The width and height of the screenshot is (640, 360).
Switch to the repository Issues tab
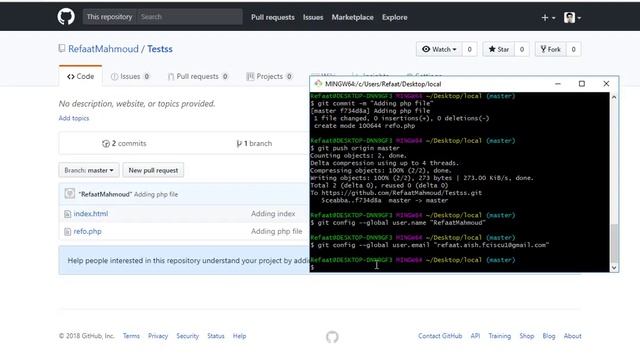130,76
